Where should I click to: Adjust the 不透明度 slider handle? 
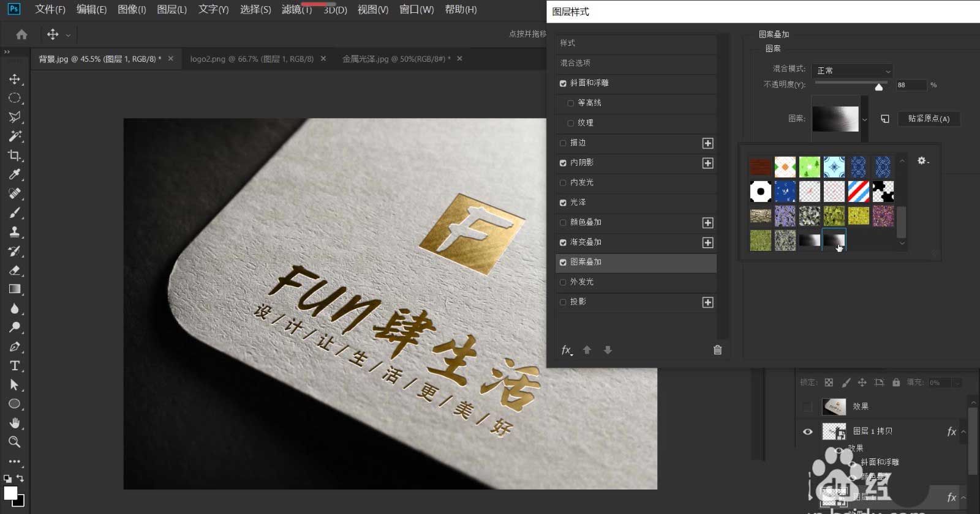[879, 87]
